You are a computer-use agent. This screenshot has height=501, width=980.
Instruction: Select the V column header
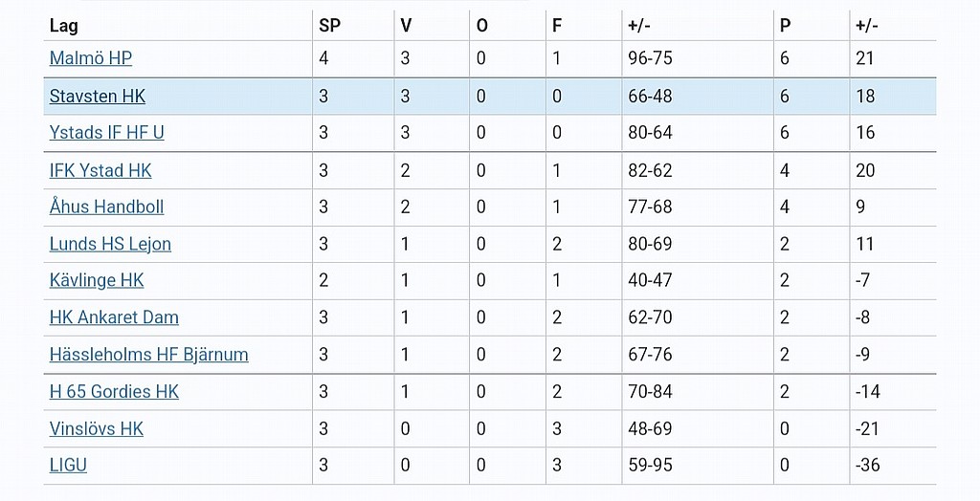pyautogui.click(x=406, y=26)
